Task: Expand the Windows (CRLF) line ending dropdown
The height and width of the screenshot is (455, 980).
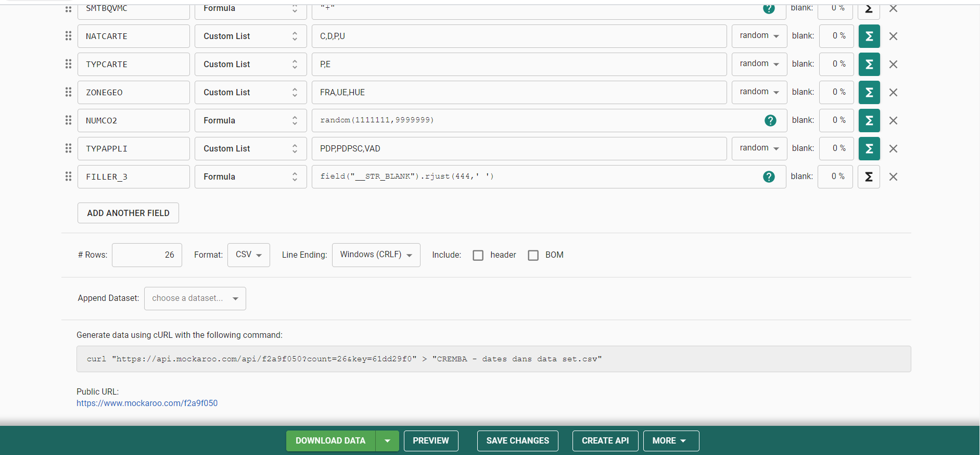Action: point(376,255)
